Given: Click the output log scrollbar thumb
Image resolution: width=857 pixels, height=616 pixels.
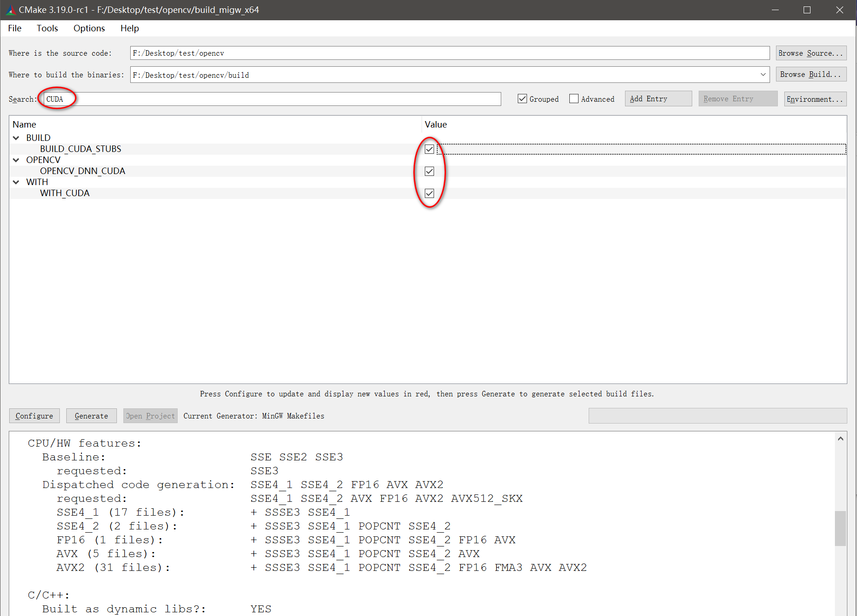Looking at the screenshot, I should click(840, 529).
